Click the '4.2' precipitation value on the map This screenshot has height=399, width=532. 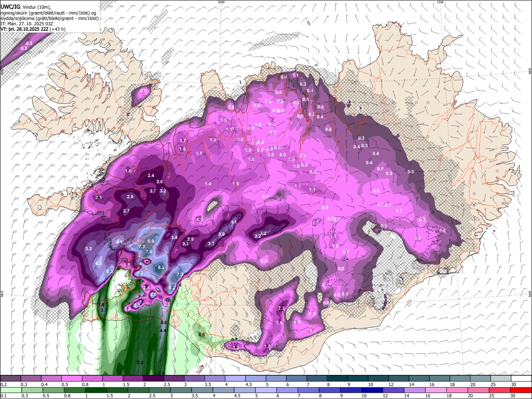click(99, 263)
